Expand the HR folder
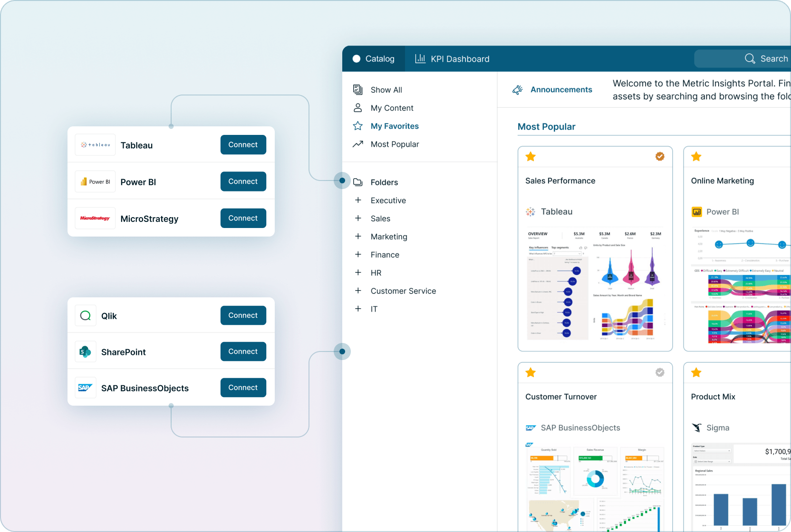The image size is (791, 532). 358,272
